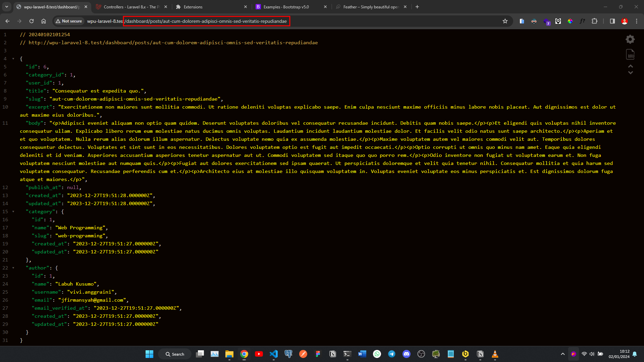Viewport: 644px width, 362px height.
Task: Switch to Examples - Bootstrap v5.0 tab
Action: point(286,7)
